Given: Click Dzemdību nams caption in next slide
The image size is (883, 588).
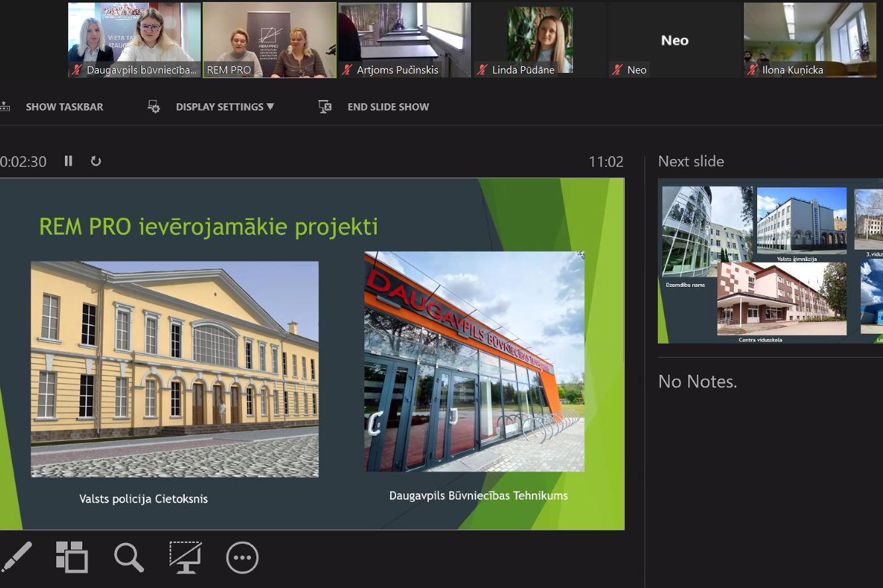Looking at the screenshot, I should click(x=686, y=285).
